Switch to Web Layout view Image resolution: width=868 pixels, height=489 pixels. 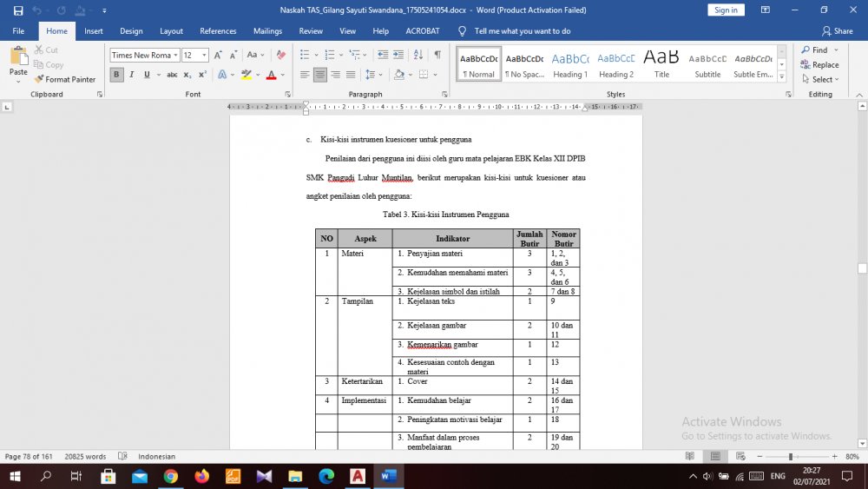point(740,456)
